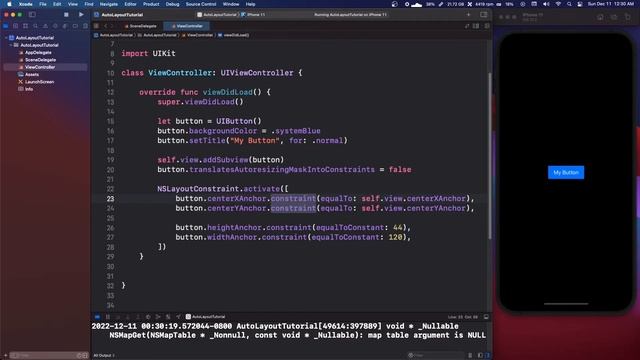Open Info plist in navigator
Viewport: 640px width, 360px height.
point(29,89)
